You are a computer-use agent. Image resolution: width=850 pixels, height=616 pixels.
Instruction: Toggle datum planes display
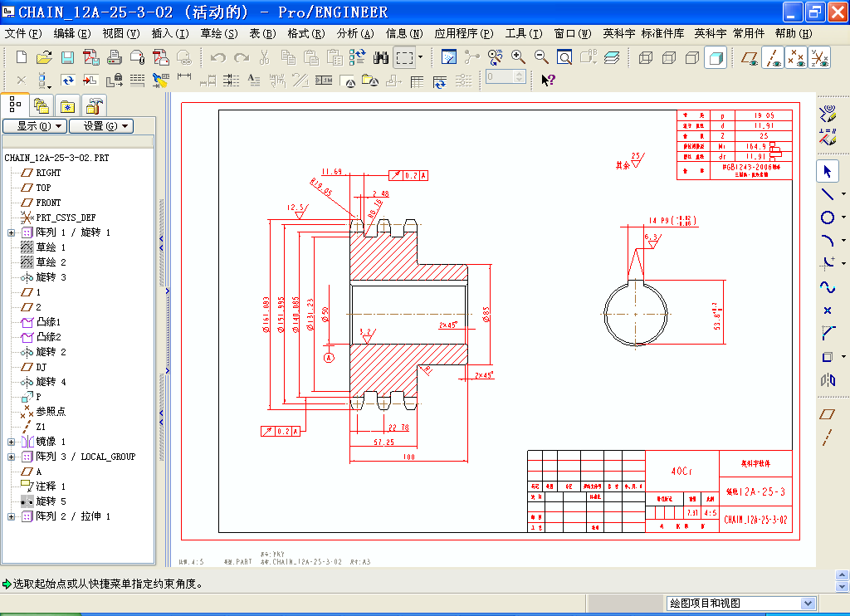click(750, 57)
